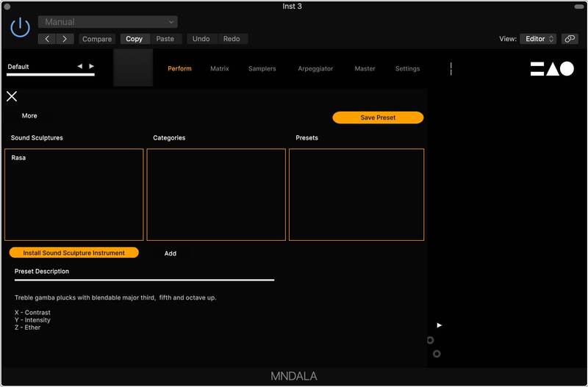Click the window pill button at top right
Image resolution: width=588 pixels, height=387 pixels.
point(579,7)
